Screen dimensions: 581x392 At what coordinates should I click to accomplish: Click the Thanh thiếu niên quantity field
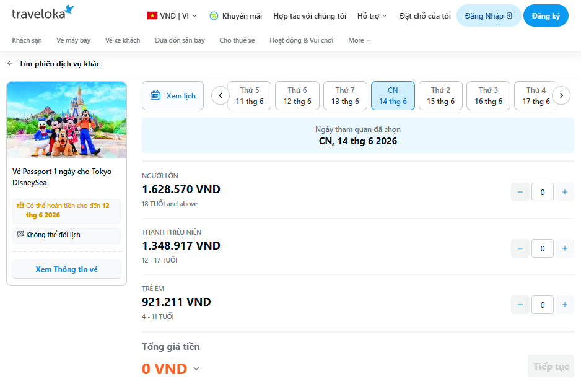pyautogui.click(x=543, y=248)
